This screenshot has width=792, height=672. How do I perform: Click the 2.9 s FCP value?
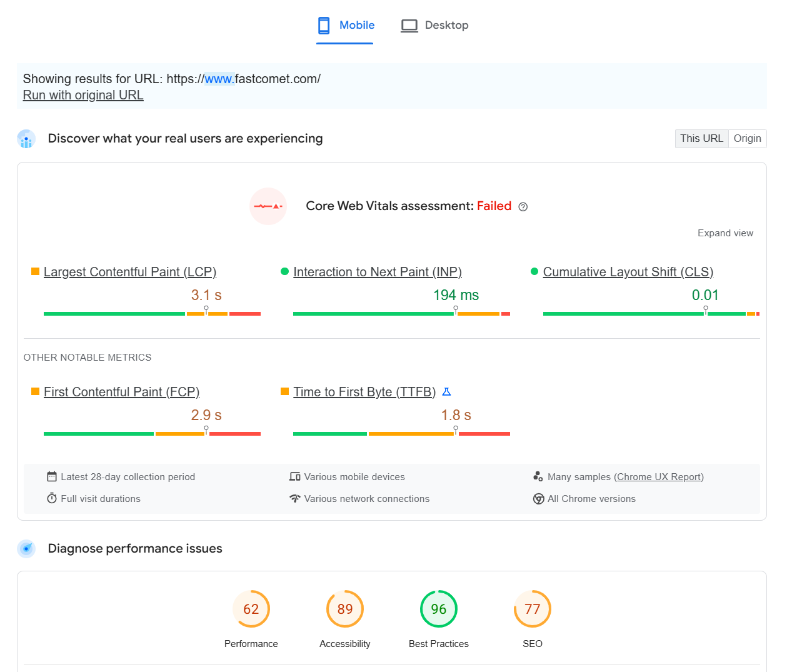click(x=206, y=415)
